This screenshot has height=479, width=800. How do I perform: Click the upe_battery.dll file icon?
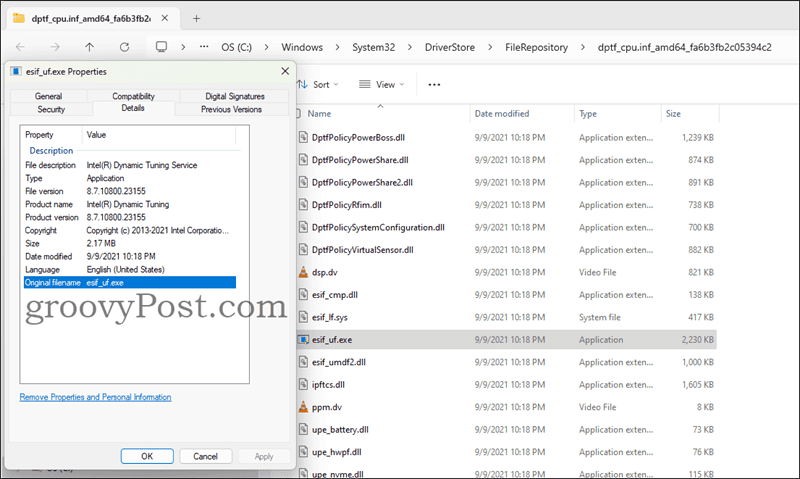pyautogui.click(x=303, y=429)
